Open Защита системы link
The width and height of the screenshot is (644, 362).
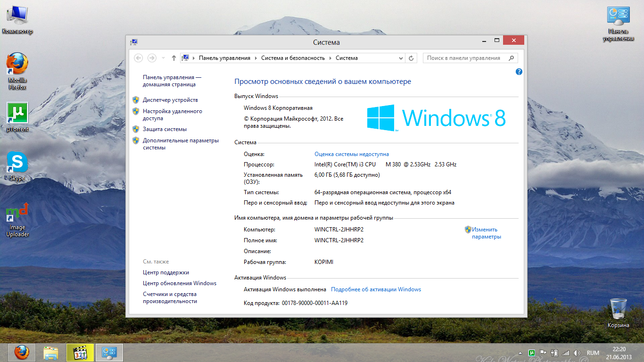tap(165, 129)
